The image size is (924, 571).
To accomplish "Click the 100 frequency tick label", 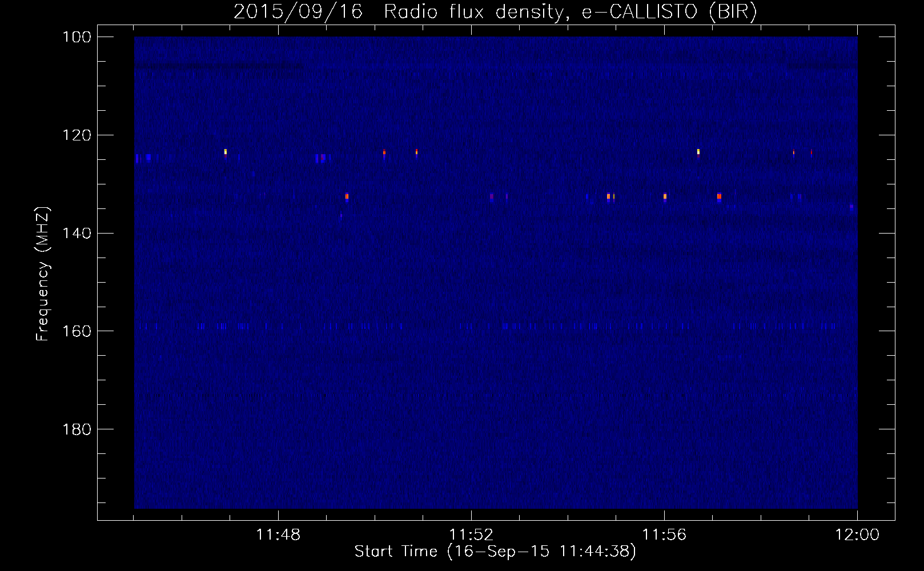I will coord(77,37).
